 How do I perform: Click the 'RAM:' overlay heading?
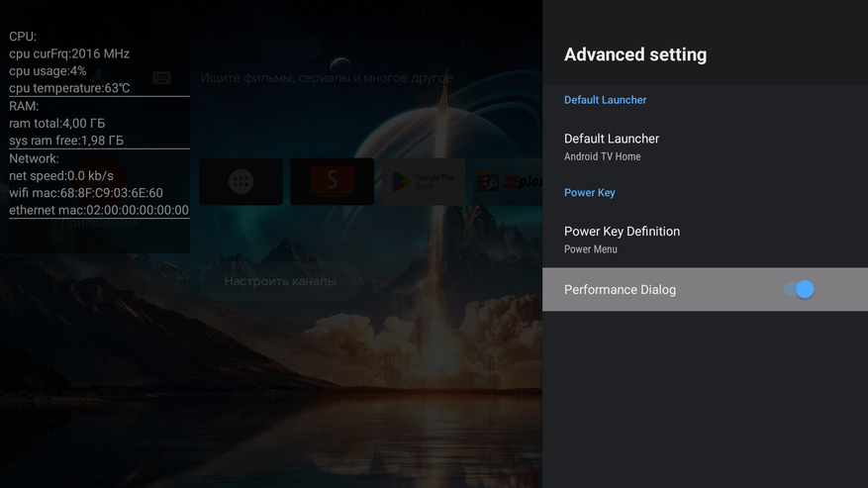coord(24,106)
